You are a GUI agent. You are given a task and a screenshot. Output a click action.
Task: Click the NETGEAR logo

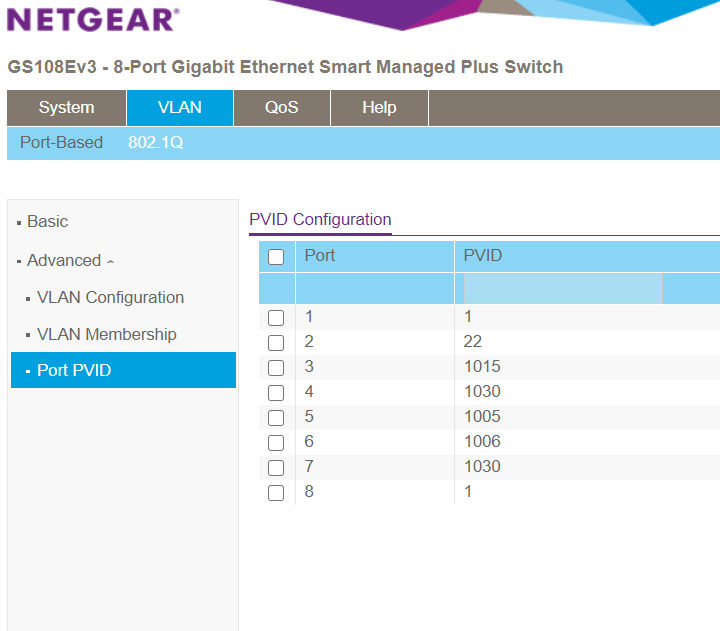93,20
